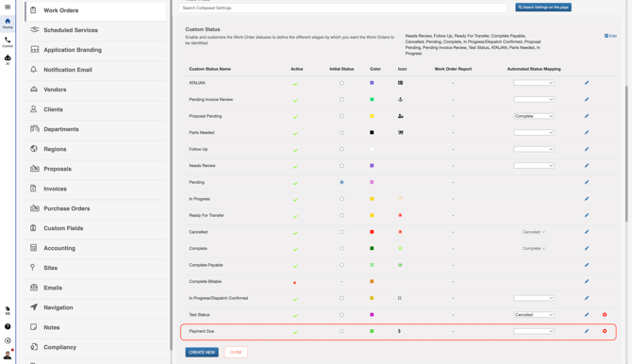Viewport: 632px width, 364px height.
Task: Open the Compliancy settings
Action: (x=95, y=347)
